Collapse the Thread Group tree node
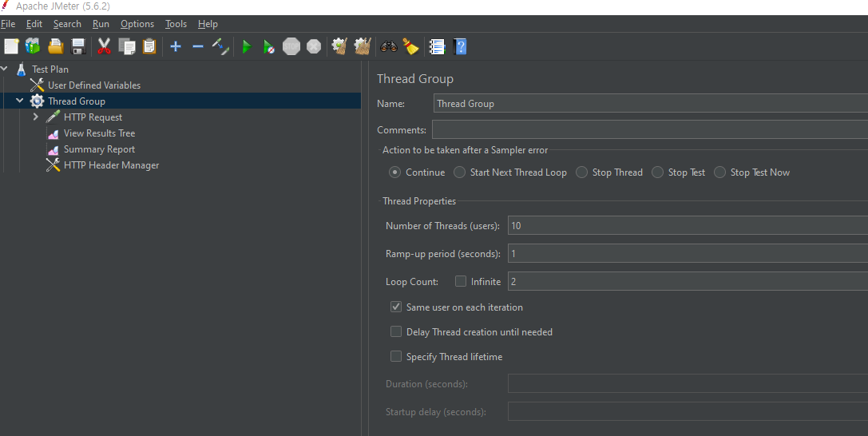Screen dimensions: 868x436 [x=20, y=101]
